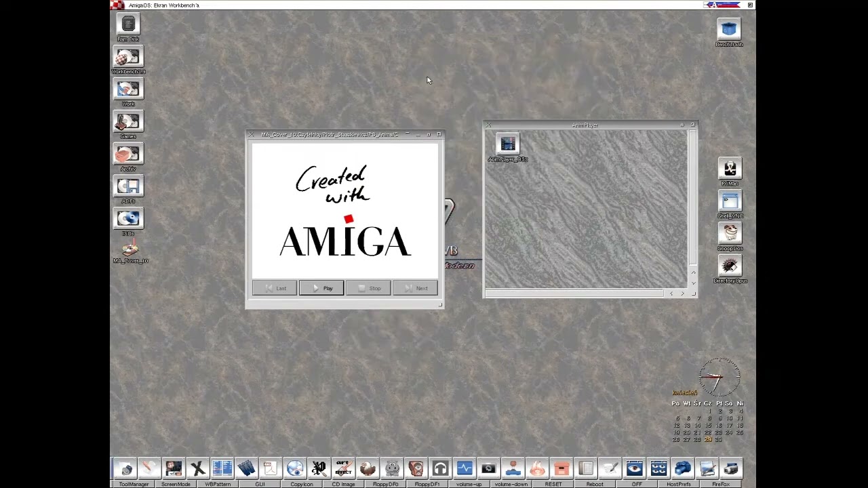Image resolution: width=868 pixels, height=488 pixels.
Task: Click the volume-up dock button
Action: point(469,484)
